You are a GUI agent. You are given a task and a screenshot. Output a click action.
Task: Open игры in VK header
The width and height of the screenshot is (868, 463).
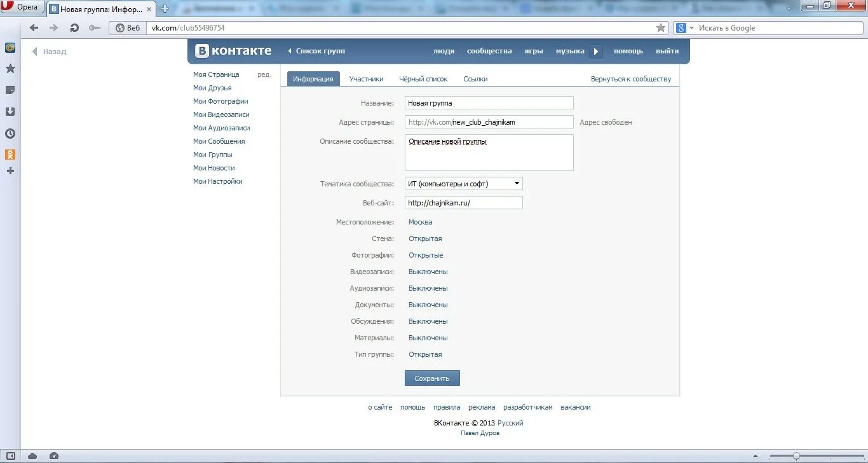[534, 51]
